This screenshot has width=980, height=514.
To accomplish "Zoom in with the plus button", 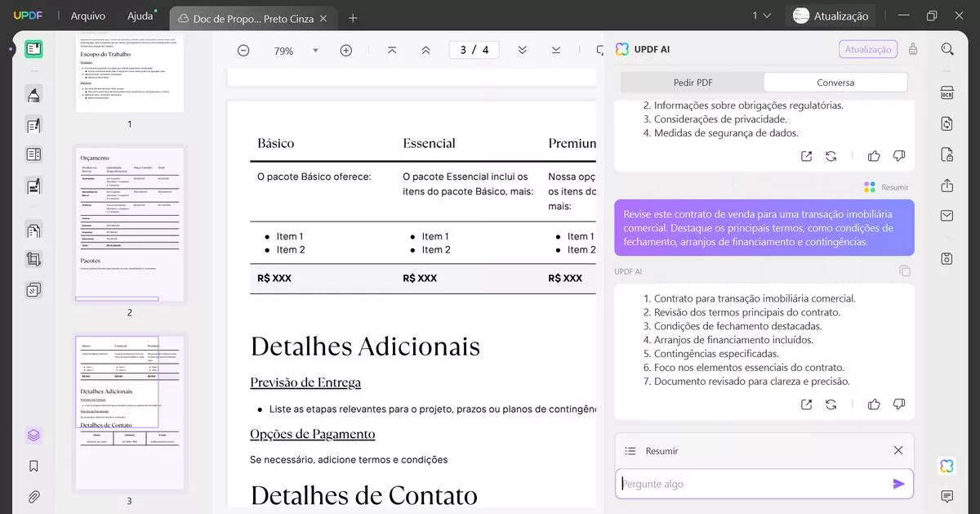I will pyautogui.click(x=345, y=51).
